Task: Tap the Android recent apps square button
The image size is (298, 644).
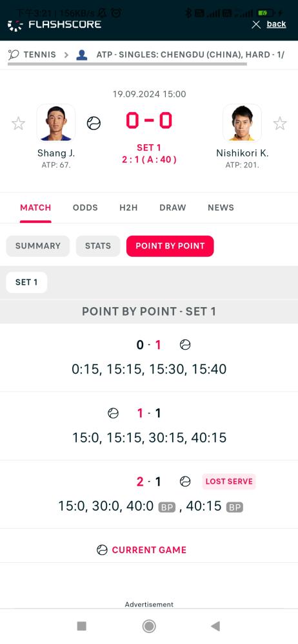Action: [81, 626]
